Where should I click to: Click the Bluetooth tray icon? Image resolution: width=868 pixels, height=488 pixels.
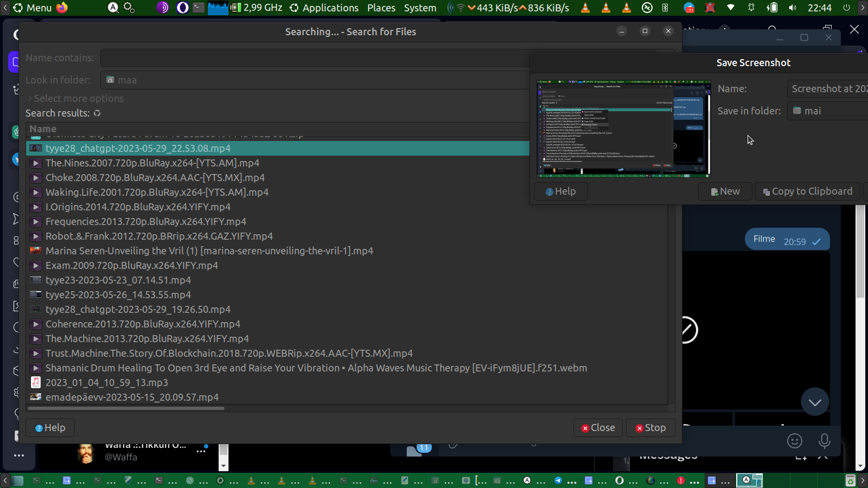click(665, 8)
